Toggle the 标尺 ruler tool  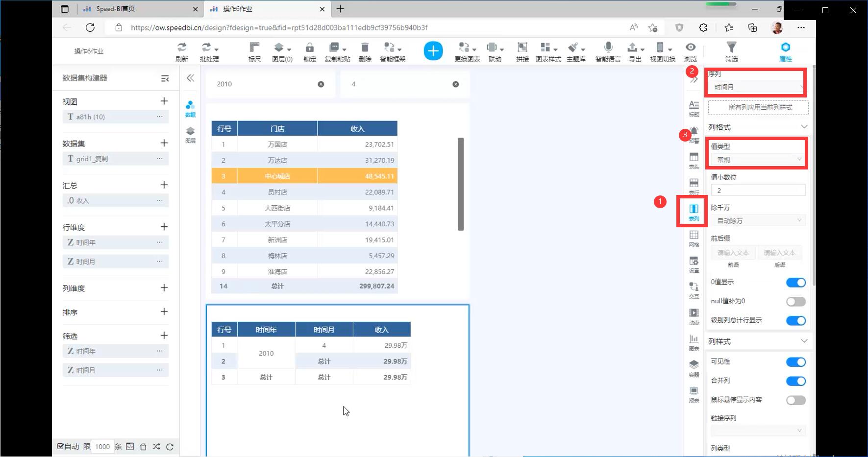(254, 51)
